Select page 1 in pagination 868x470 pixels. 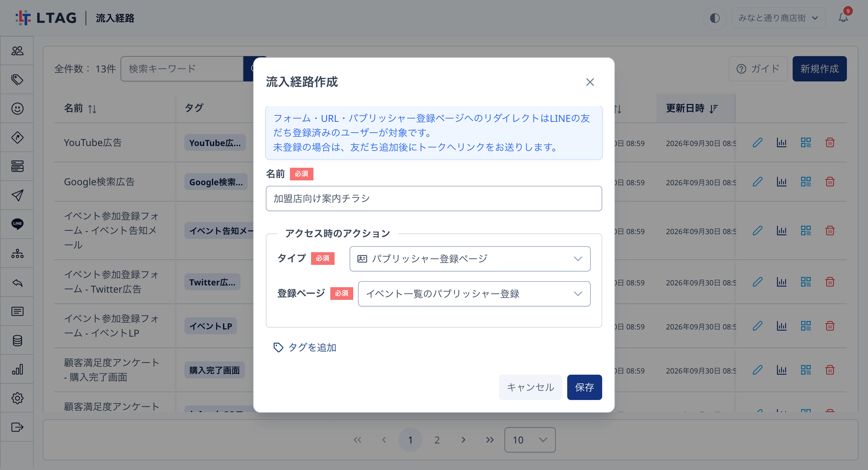pos(410,440)
